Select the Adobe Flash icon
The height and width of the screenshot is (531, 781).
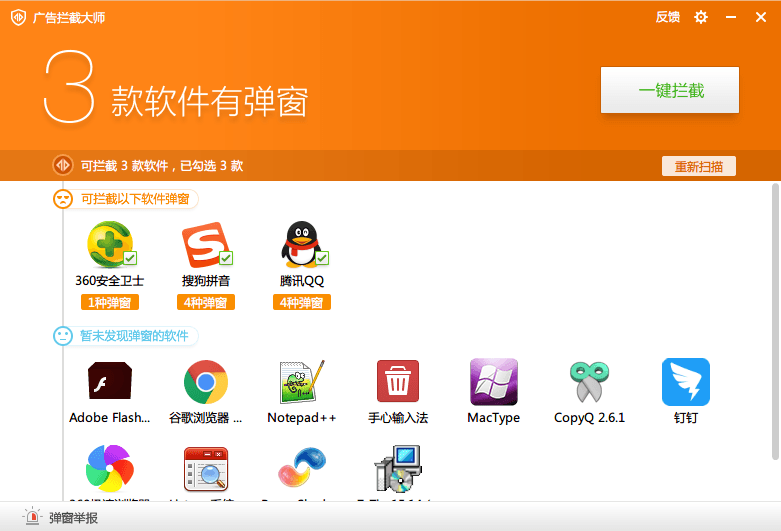click(x=109, y=381)
